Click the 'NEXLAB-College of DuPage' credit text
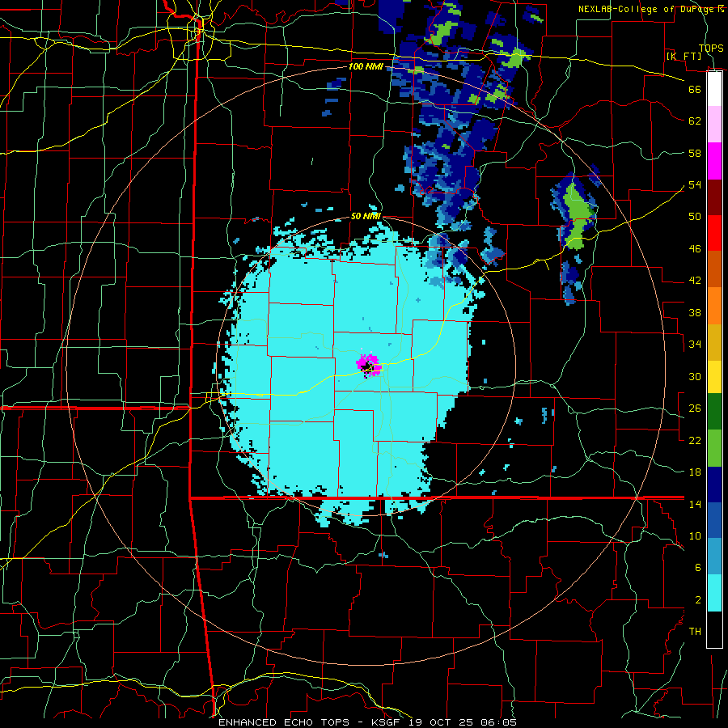The width and height of the screenshot is (728, 728). click(647, 9)
